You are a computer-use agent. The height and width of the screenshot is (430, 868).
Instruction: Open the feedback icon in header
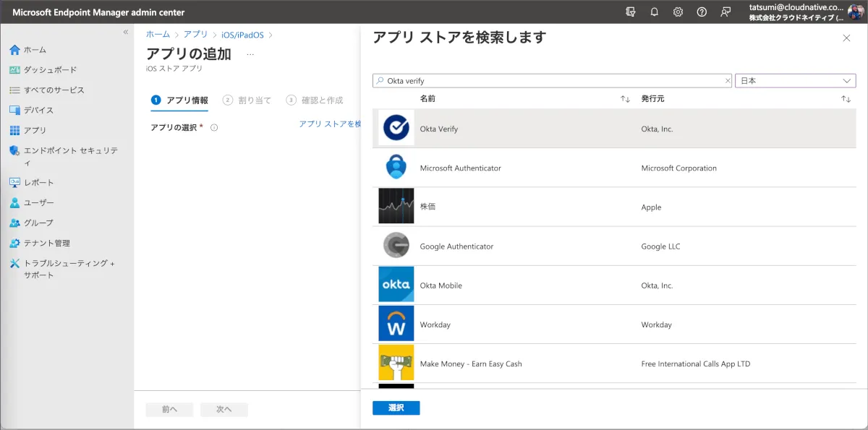click(x=726, y=12)
